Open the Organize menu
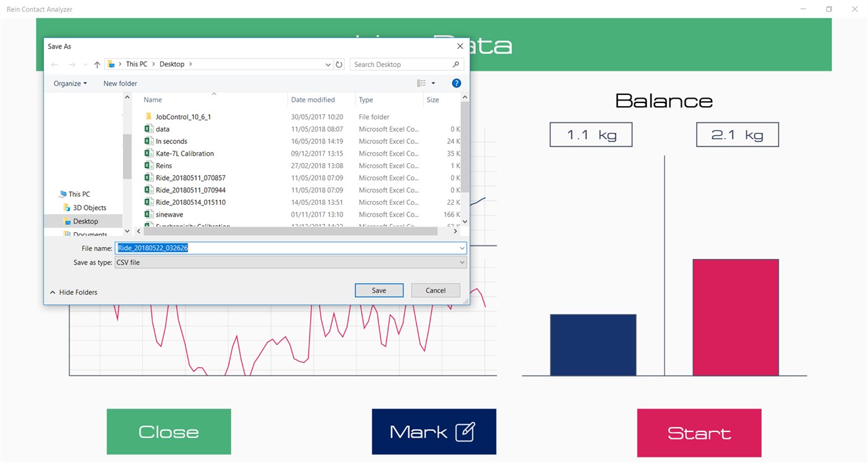Image resolution: width=868 pixels, height=463 pixels. click(68, 83)
